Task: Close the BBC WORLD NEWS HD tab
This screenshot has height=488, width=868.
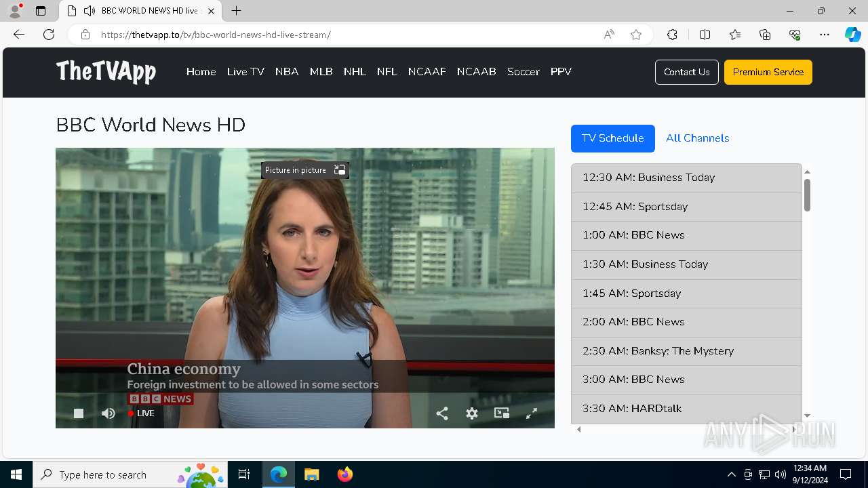Action: (212, 11)
